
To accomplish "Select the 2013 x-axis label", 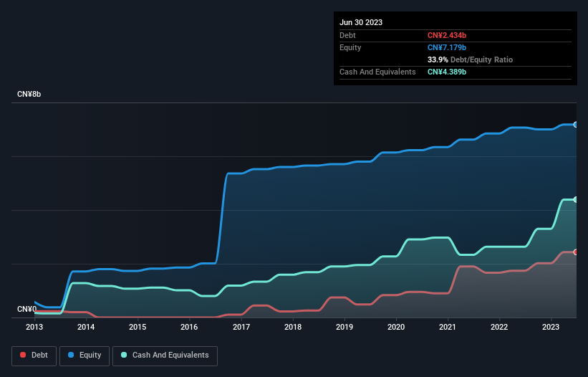I will 34,327.
